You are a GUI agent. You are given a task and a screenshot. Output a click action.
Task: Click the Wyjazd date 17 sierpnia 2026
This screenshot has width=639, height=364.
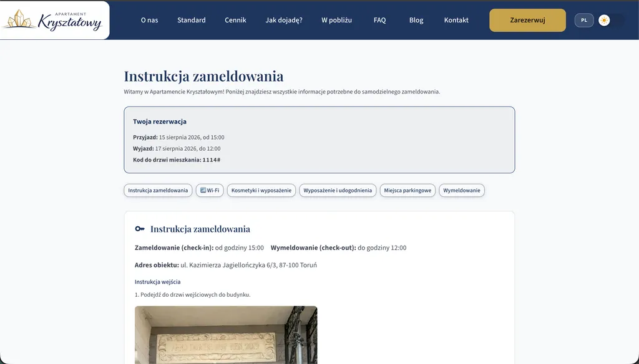coord(176,148)
